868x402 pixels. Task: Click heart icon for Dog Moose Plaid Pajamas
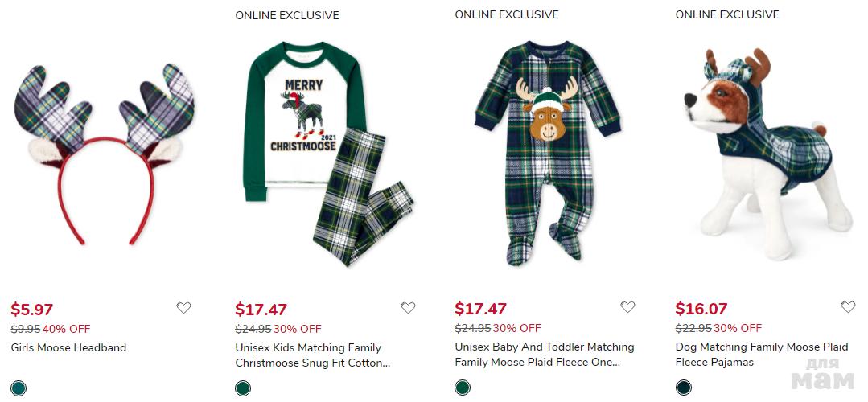pos(848,306)
